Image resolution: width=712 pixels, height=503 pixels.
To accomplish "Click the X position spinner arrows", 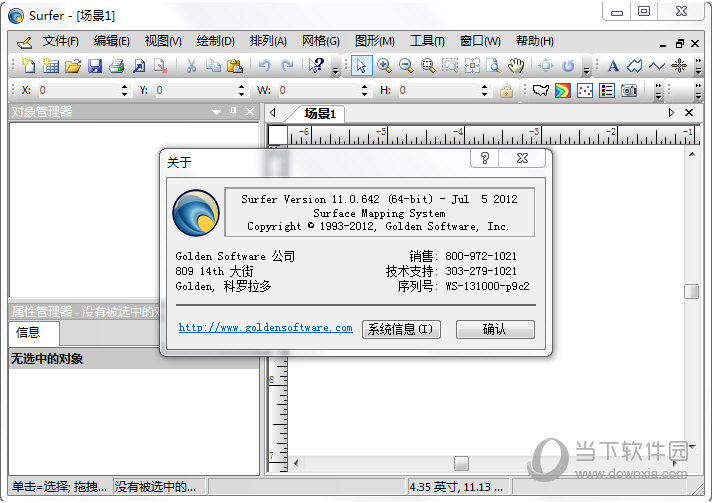I will pyautogui.click(x=124, y=90).
